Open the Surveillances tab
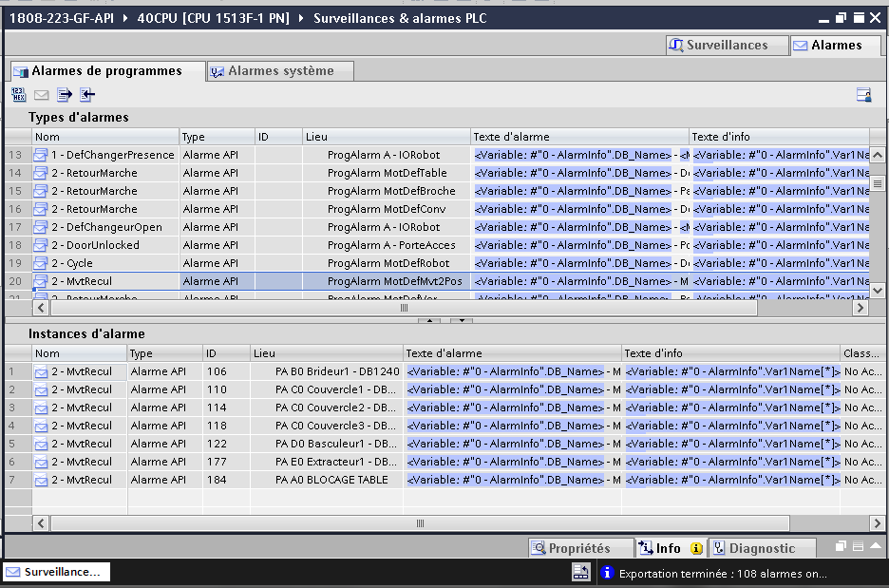Image resolution: width=889 pixels, height=588 pixels. 727,45
